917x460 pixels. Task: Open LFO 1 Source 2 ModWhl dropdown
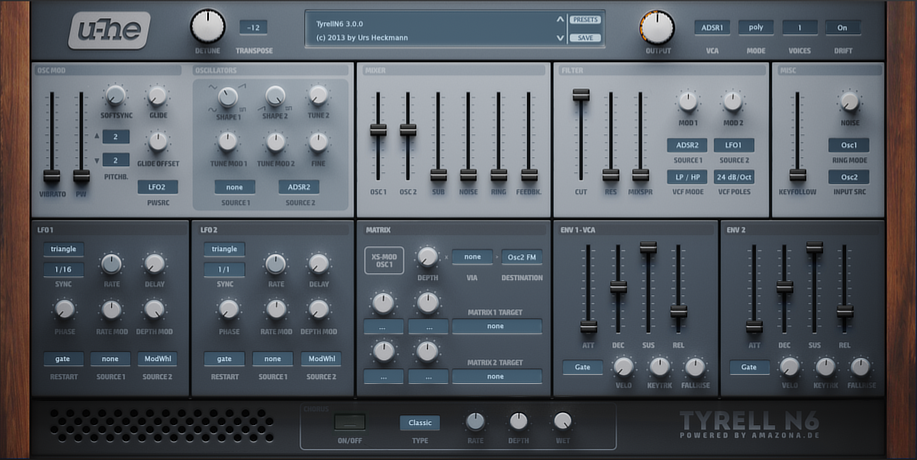tap(158, 359)
